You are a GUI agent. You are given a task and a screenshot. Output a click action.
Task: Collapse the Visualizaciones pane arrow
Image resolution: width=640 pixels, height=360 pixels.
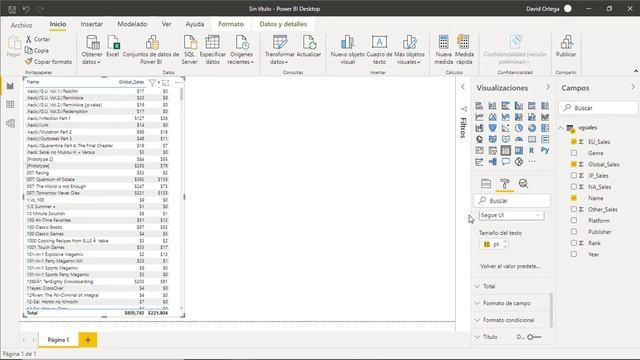click(x=548, y=87)
